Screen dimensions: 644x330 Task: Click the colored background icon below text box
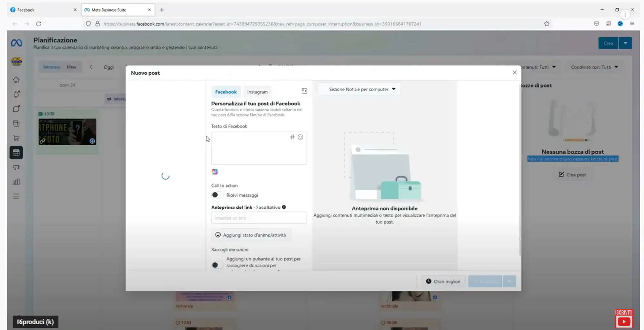click(x=215, y=172)
